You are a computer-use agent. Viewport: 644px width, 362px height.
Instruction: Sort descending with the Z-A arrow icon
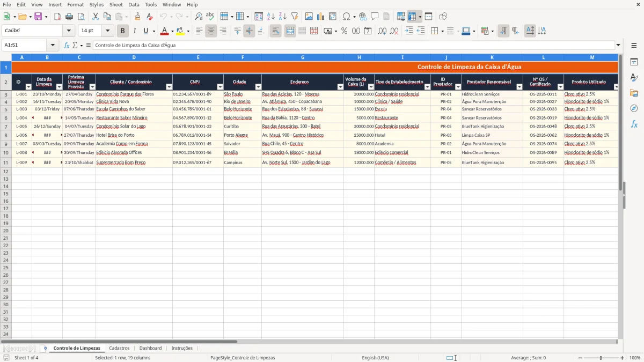click(282, 17)
